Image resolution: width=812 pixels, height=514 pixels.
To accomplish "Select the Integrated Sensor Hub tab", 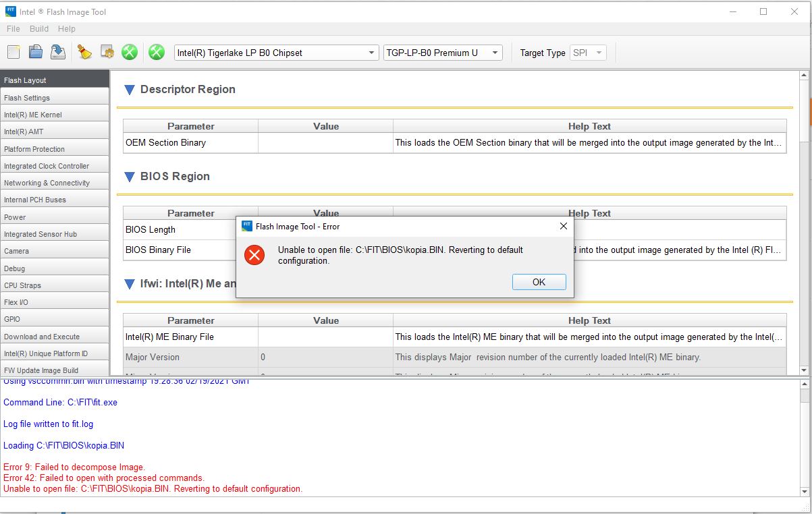I will [54, 233].
